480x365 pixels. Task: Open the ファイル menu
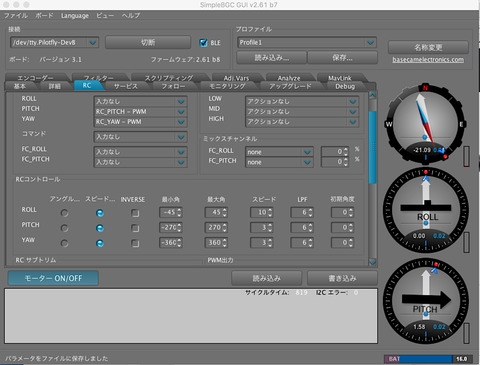(16, 15)
